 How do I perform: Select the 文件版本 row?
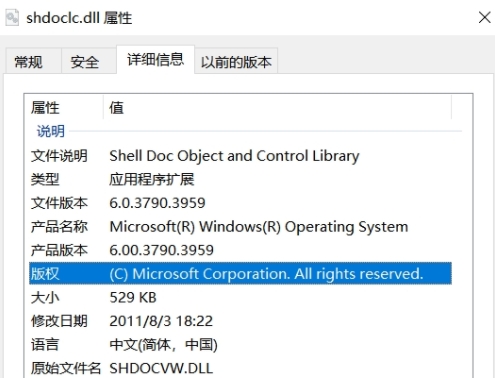[240, 203]
